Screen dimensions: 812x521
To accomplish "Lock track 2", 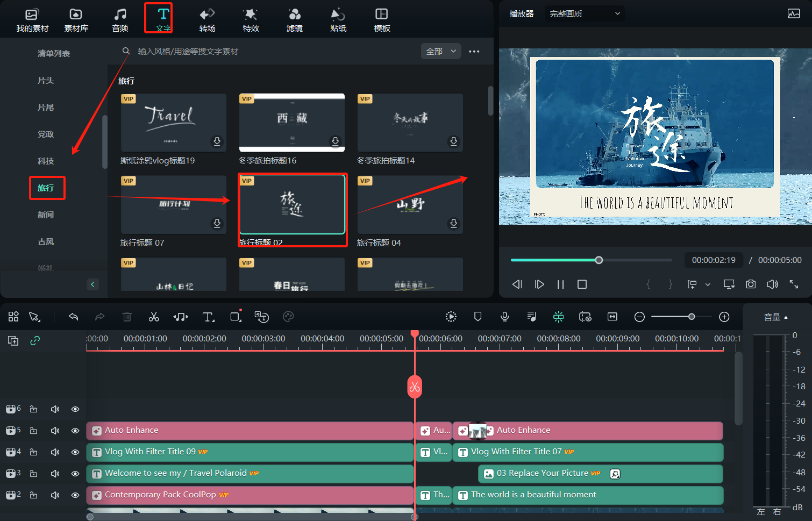I will click(x=33, y=495).
